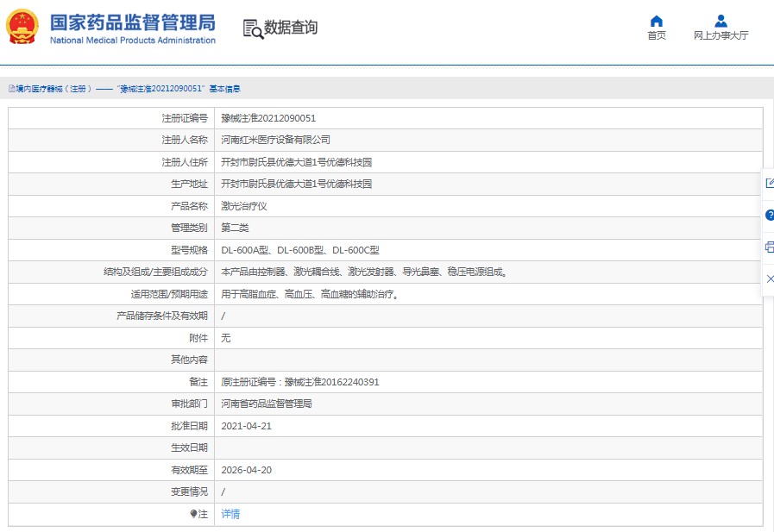Click the 生产地址 address value

pos(296,184)
